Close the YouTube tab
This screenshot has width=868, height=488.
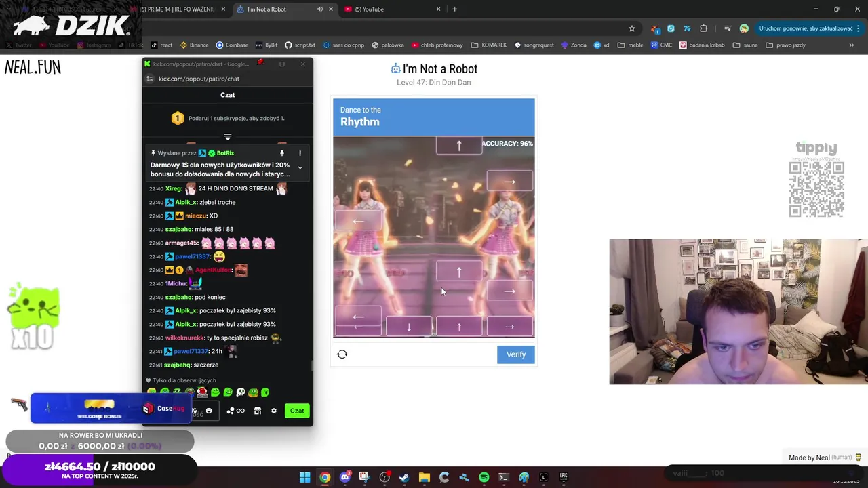(x=438, y=9)
